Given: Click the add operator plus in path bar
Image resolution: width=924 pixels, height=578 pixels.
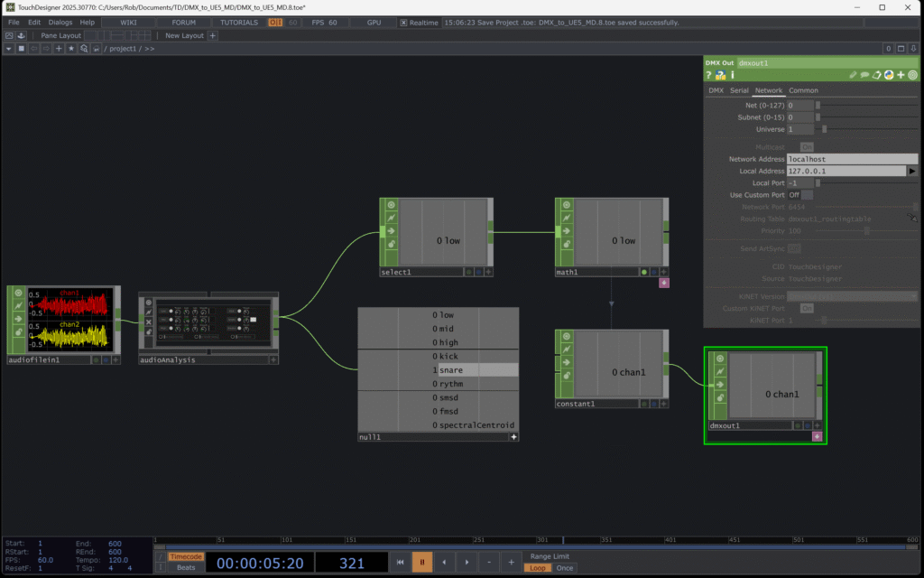Looking at the screenshot, I should pos(59,49).
